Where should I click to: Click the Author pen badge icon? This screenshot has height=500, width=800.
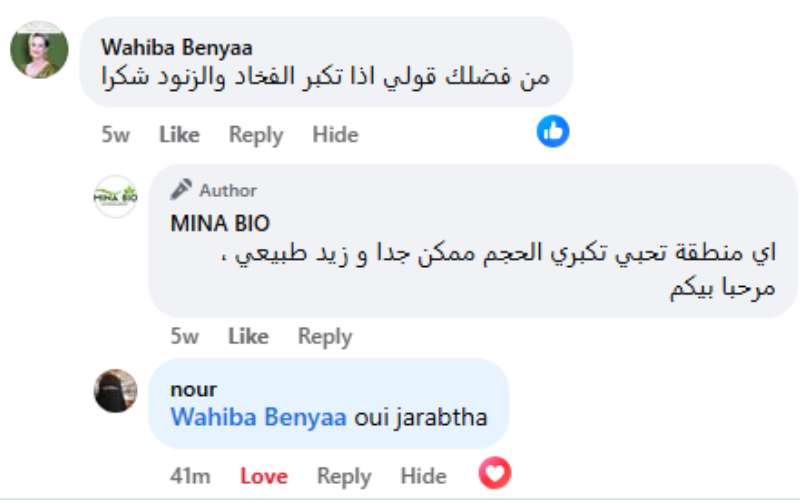[x=181, y=190]
